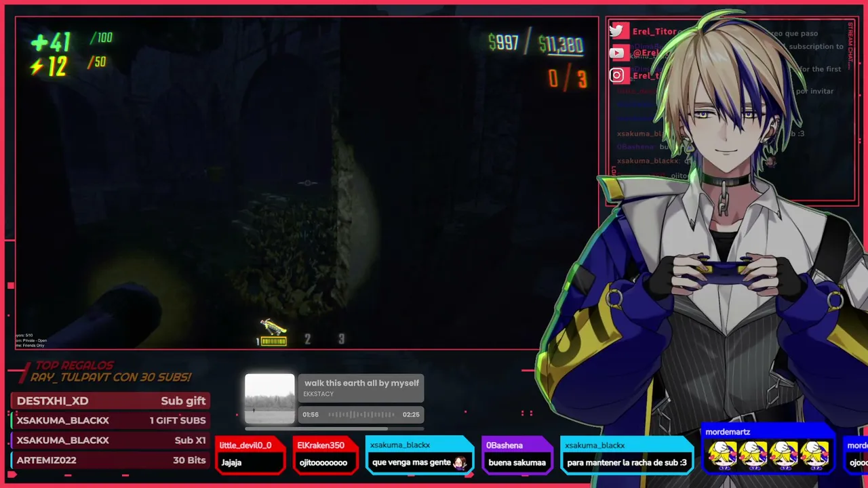Click the "ojitoooooooo" chat message

(323, 463)
